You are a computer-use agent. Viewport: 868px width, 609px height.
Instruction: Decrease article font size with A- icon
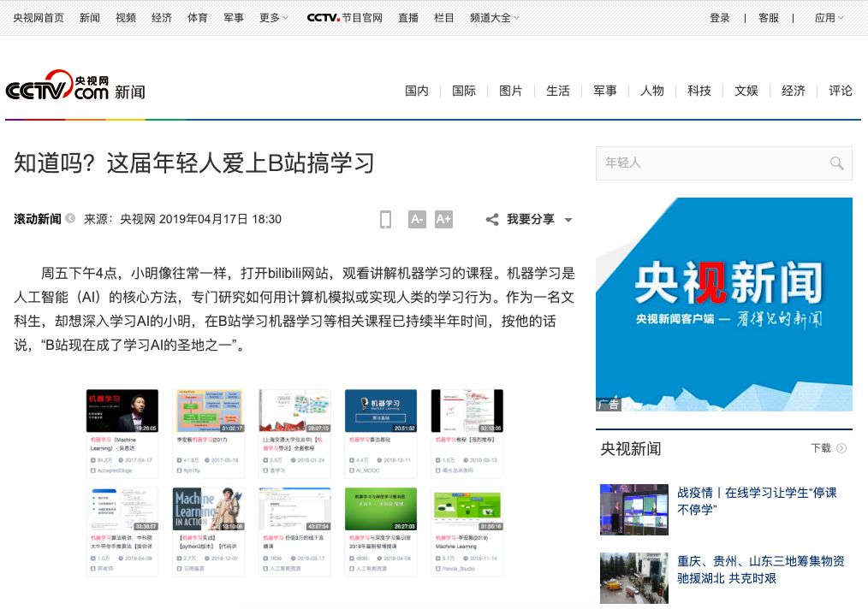(417, 219)
